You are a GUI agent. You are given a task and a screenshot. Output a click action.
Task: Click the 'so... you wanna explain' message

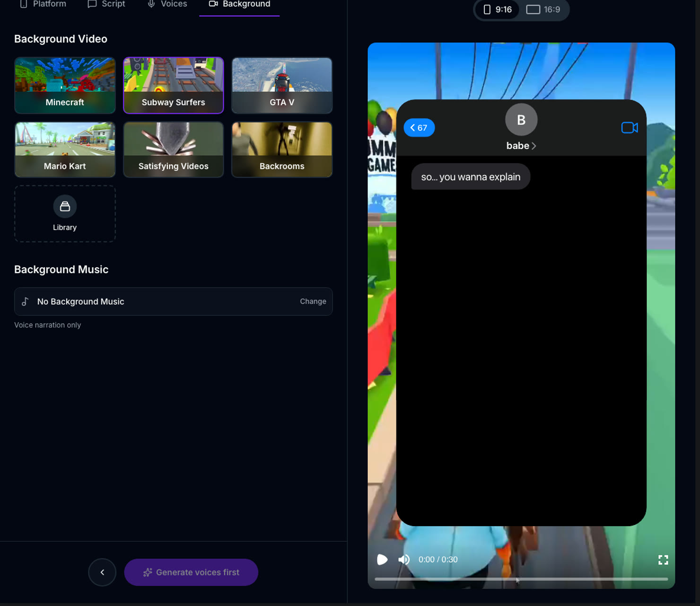point(471,177)
